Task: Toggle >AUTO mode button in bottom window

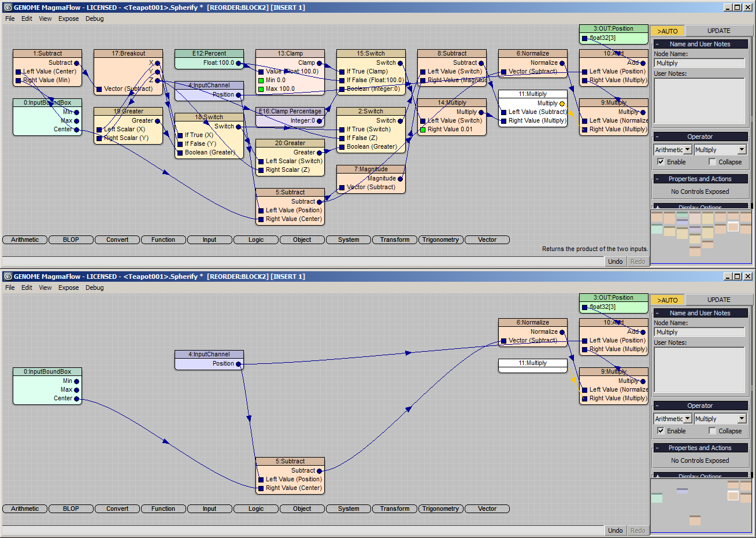Action: pyautogui.click(x=668, y=300)
